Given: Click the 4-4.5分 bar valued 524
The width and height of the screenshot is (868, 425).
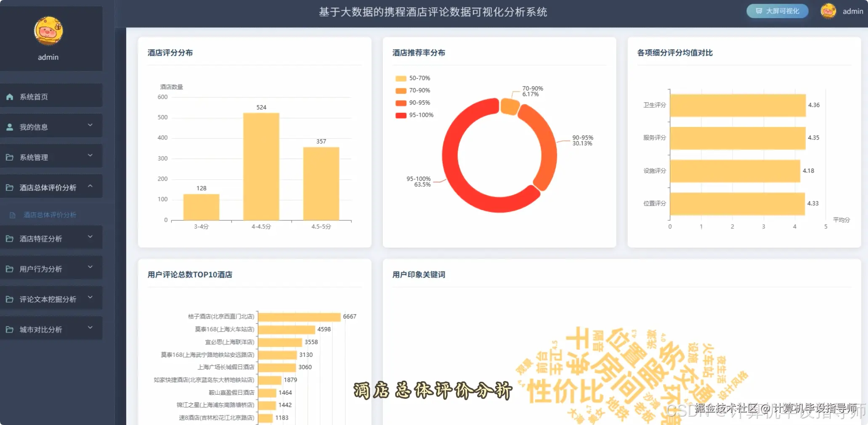Looking at the screenshot, I should tap(261, 166).
